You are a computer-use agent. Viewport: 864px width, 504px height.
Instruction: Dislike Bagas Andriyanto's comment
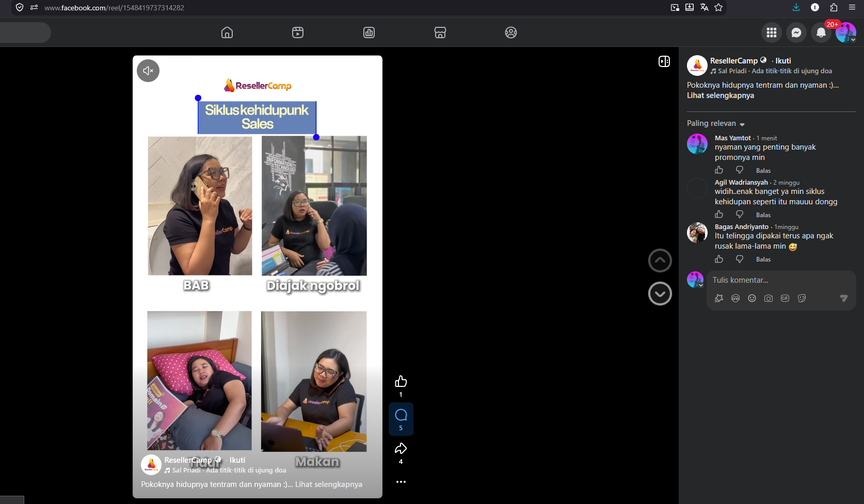(x=740, y=259)
